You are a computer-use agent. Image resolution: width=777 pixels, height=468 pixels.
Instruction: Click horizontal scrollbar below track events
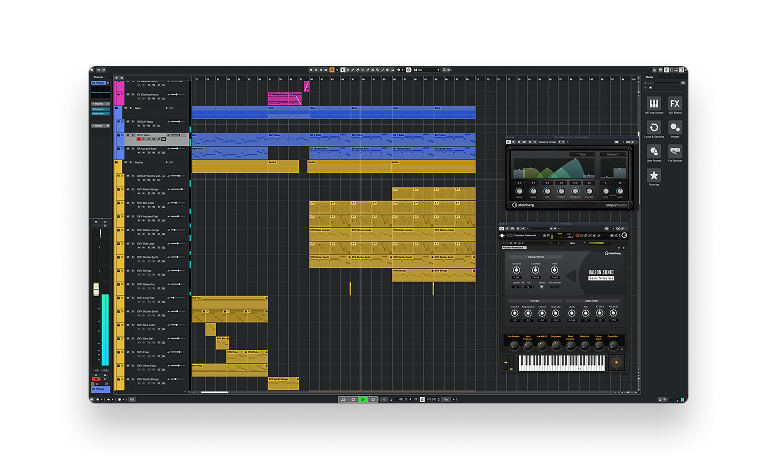[x=214, y=392]
